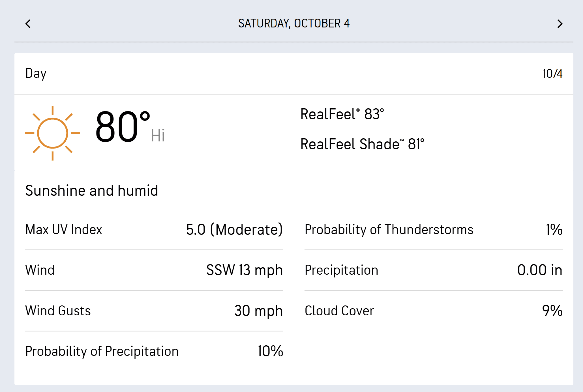583x392 pixels.
Task: Go to previous day with left arrow
Action: (28, 24)
